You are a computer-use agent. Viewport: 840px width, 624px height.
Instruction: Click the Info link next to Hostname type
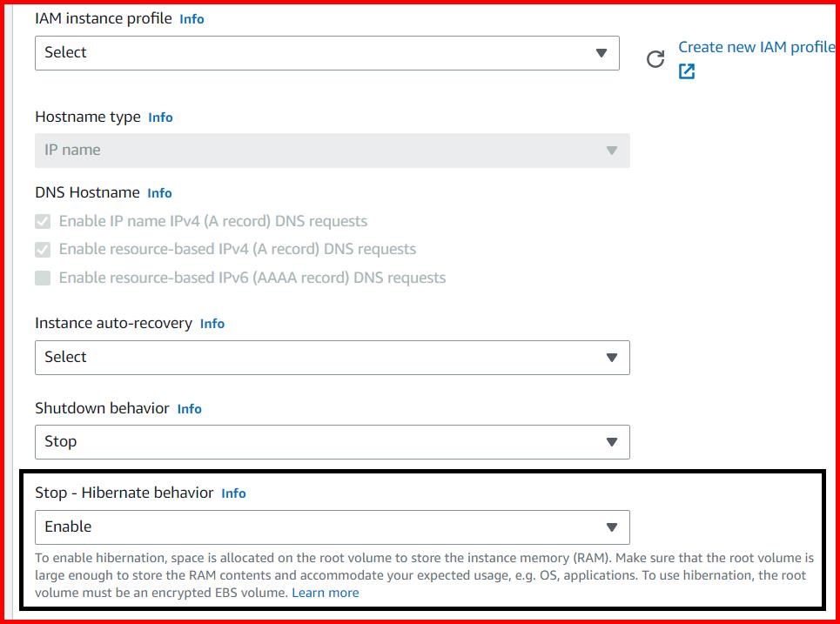[160, 117]
